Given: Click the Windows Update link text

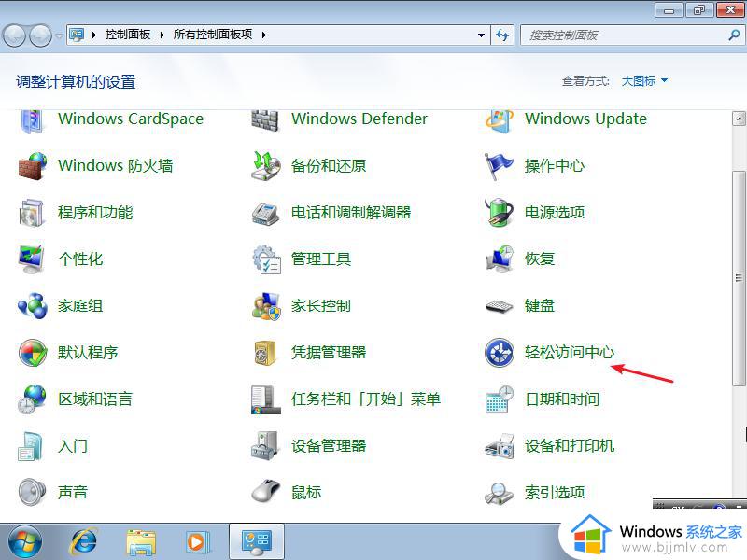Looking at the screenshot, I should coord(586,119).
